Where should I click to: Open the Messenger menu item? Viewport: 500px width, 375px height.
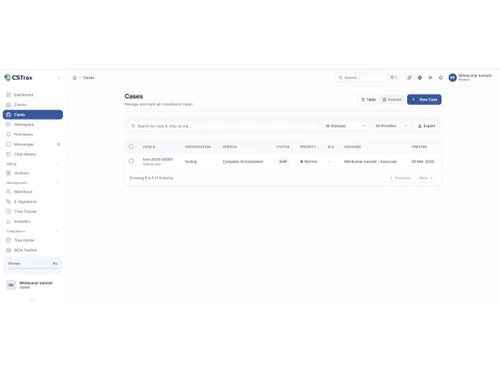coord(33,144)
